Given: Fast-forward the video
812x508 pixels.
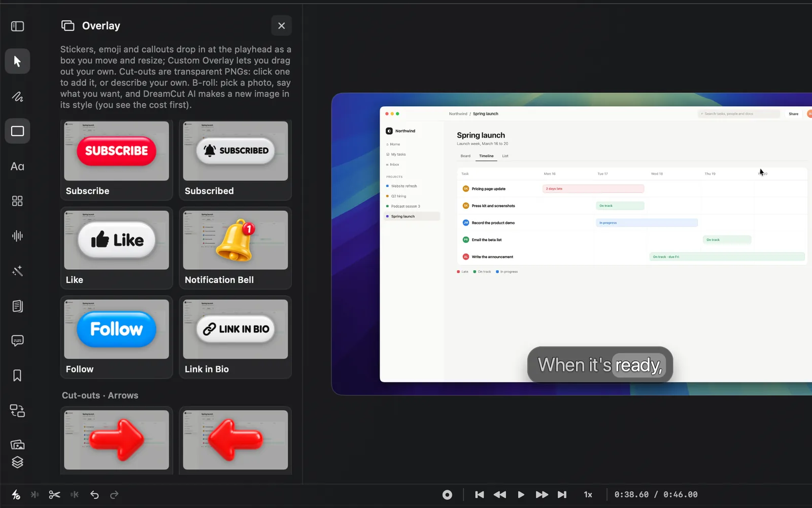Looking at the screenshot, I should tap(542, 495).
